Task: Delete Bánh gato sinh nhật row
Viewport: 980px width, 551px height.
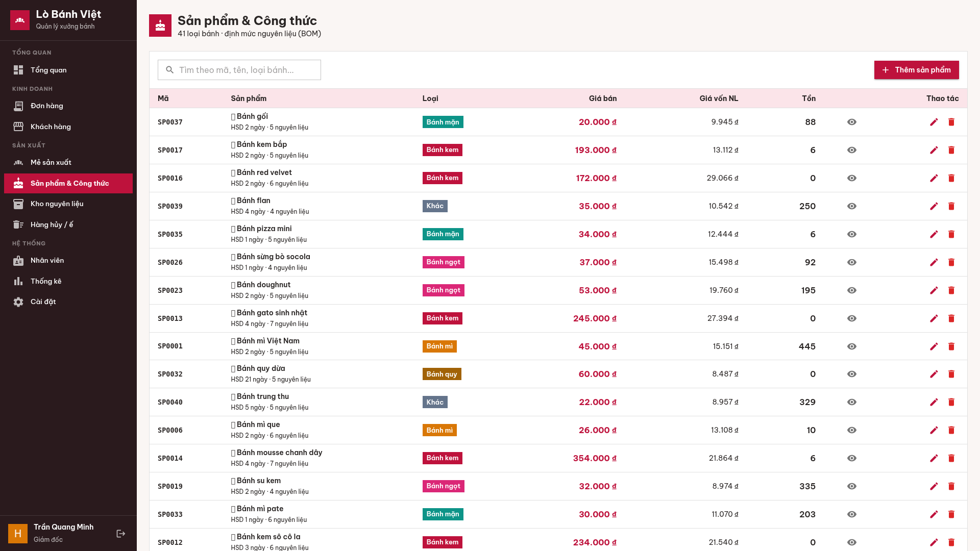Action: [x=951, y=318]
